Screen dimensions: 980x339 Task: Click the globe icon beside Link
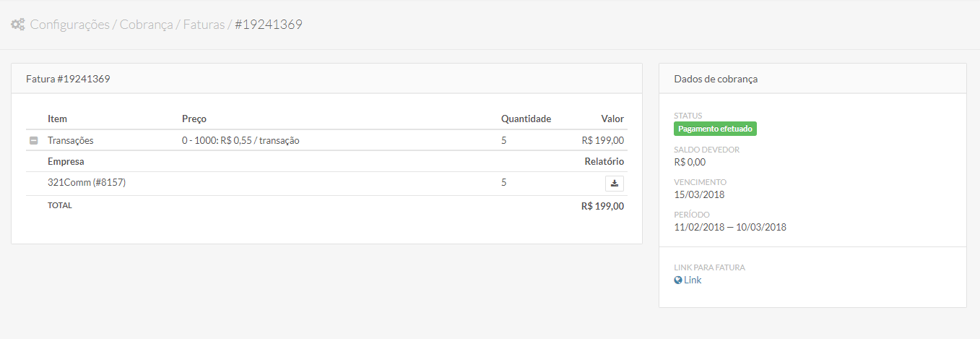[x=678, y=280]
